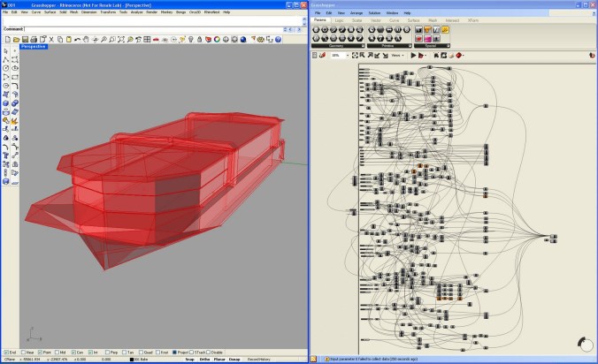598x364 pixels.
Task: Enable the Near osnap checkbox
Action: coord(23,351)
